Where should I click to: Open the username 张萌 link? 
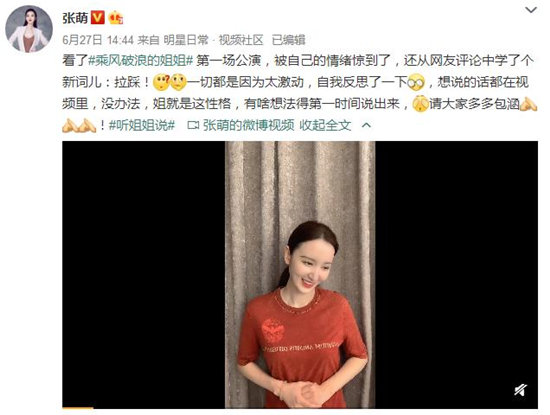pos(75,18)
